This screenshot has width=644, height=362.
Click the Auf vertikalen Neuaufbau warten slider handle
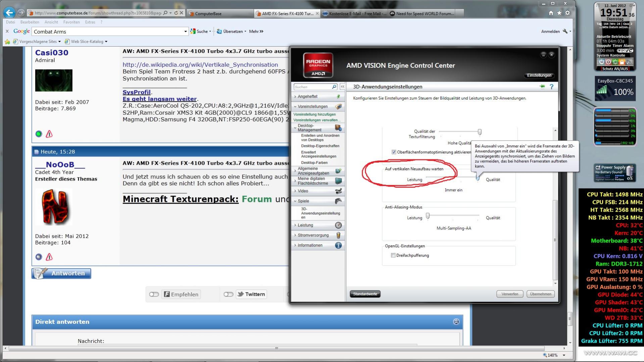click(478, 178)
